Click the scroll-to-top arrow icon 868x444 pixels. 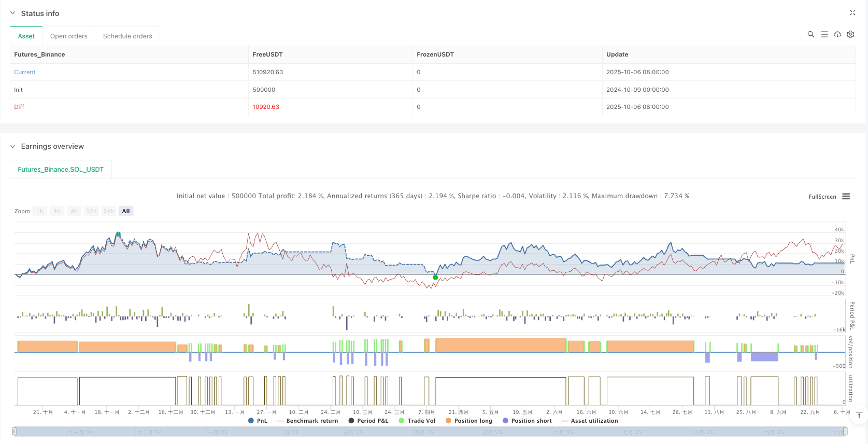pos(859,415)
